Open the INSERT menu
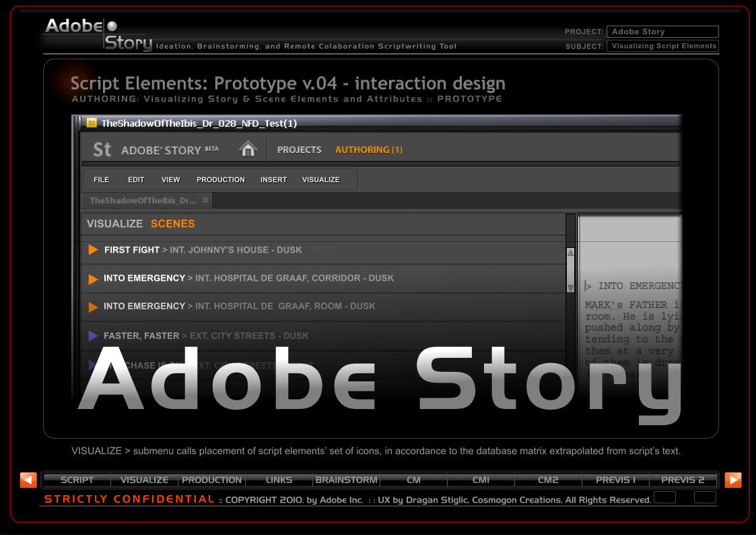The height and width of the screenshot is (535, 756). (x=273, y=179)
